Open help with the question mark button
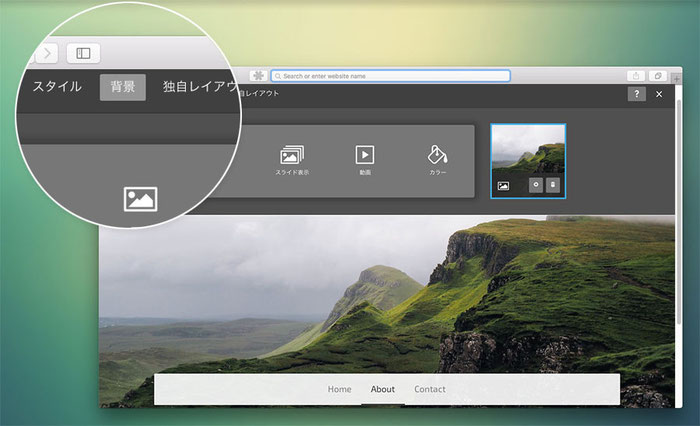The width and height of the screenshot is (700, 426). click(x=637, y=94)
